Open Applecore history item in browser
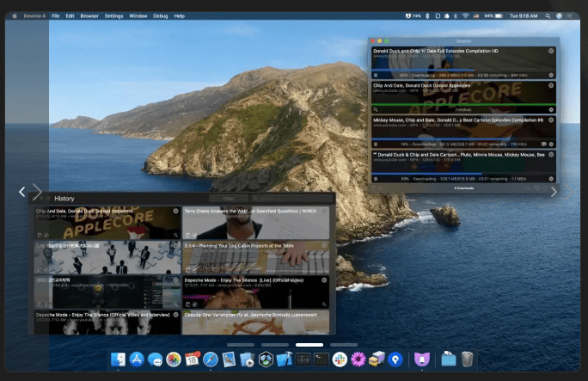The image size is (588, 381). 46,235
